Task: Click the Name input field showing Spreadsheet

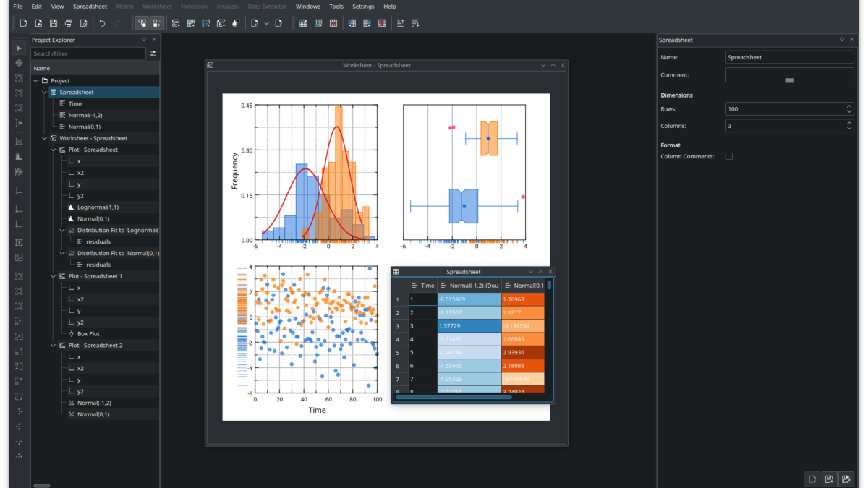Action: click(x=789, y=57)
